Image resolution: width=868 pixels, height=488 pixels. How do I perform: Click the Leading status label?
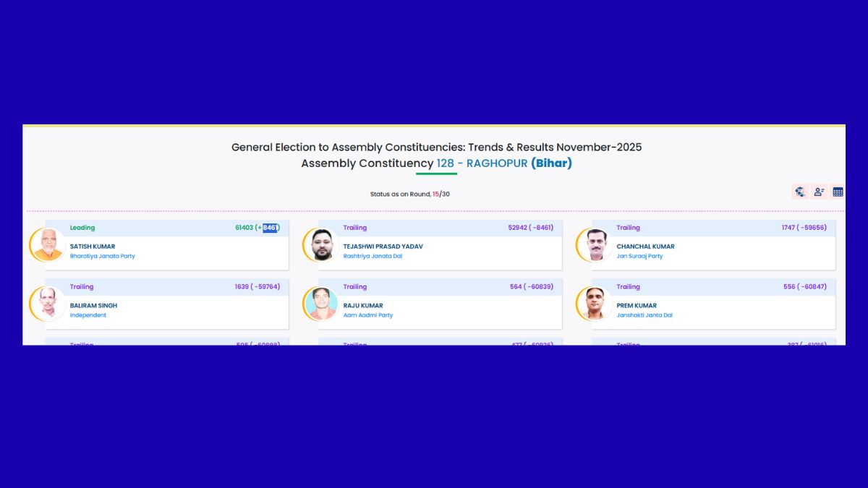(x=82, y=228)
